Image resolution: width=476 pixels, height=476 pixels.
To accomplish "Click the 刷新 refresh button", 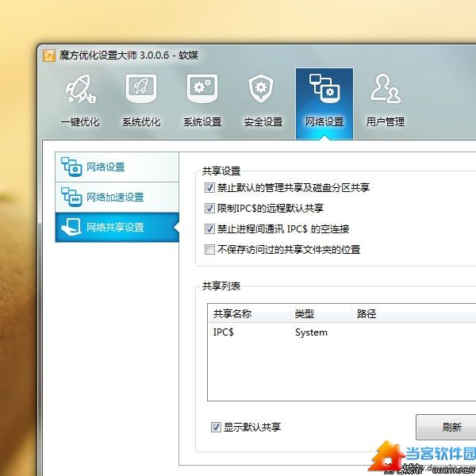I will 447,427.
